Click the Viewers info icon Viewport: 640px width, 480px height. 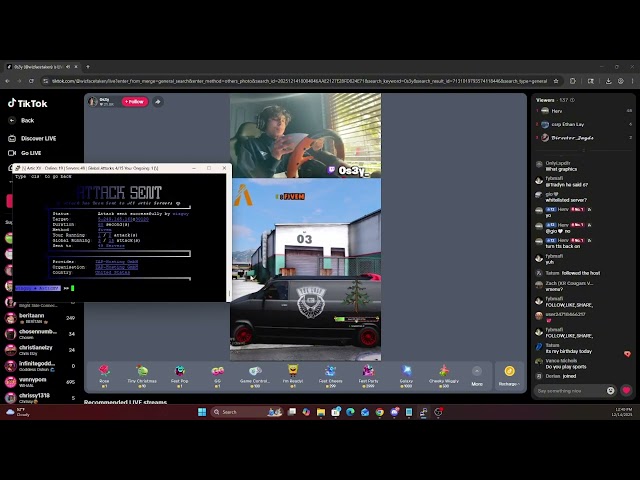coord(572,100)
